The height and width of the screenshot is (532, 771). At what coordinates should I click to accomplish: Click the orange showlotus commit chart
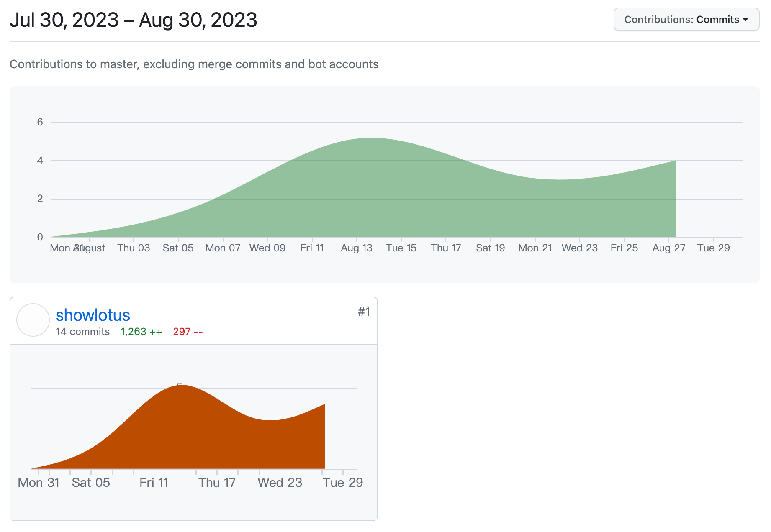click(x=178, y=427)
